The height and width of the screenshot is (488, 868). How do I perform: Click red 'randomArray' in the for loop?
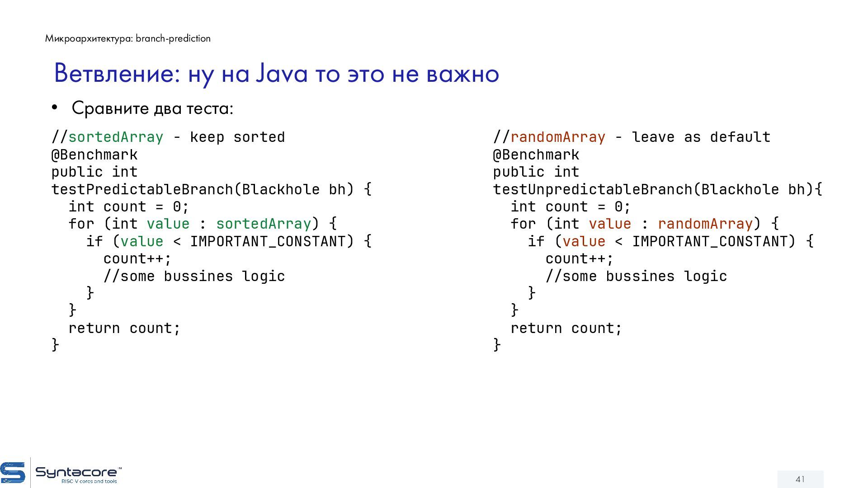pyautogui.click(x=705, y=224)
